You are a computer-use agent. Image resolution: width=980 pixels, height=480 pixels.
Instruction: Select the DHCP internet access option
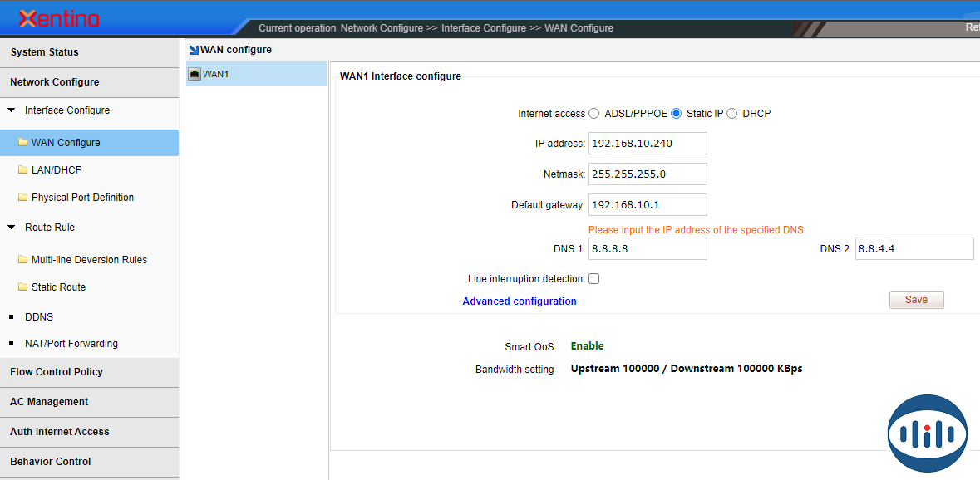tap(732, 114)
